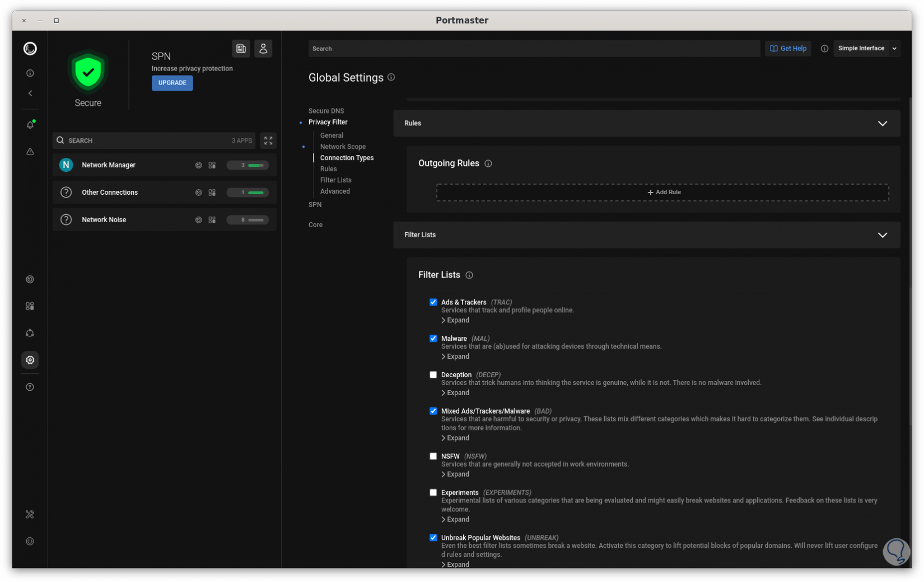This screenshot has height=582, width=924.
Task: Open the Network Monitor radar icon in sidebar
Action: click(x=30, y=279)
